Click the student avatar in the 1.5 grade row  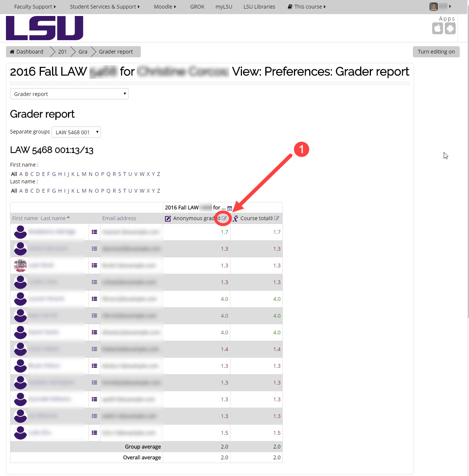pos(20,433)
